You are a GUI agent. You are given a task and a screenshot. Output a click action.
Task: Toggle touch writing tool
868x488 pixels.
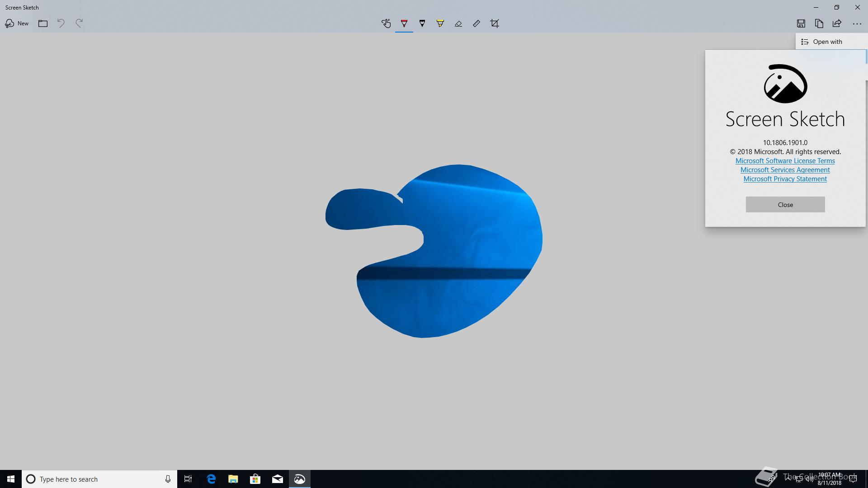click(386, 23)
